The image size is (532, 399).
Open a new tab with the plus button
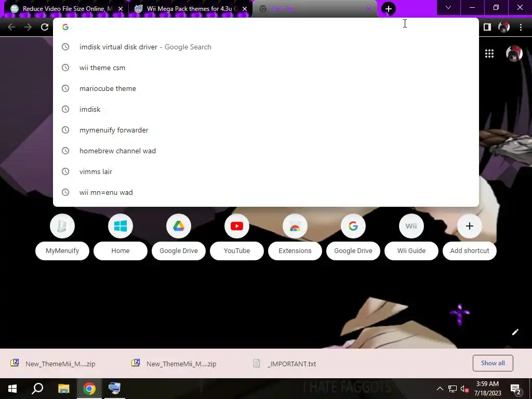(x=389, y=9)
